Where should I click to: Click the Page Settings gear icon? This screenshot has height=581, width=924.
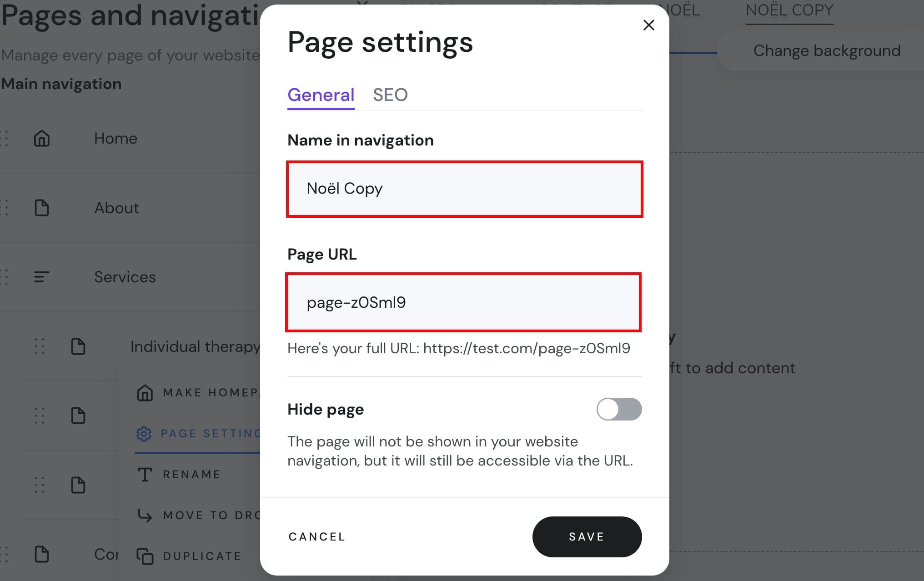click(x=144, y=434)
